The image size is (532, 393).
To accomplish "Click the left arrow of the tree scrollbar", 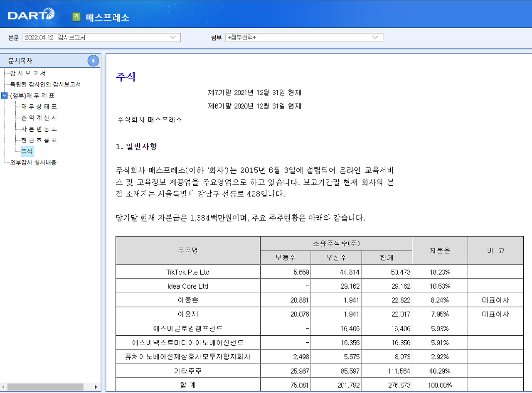I will pyautogui.click(x=4, y=387).
